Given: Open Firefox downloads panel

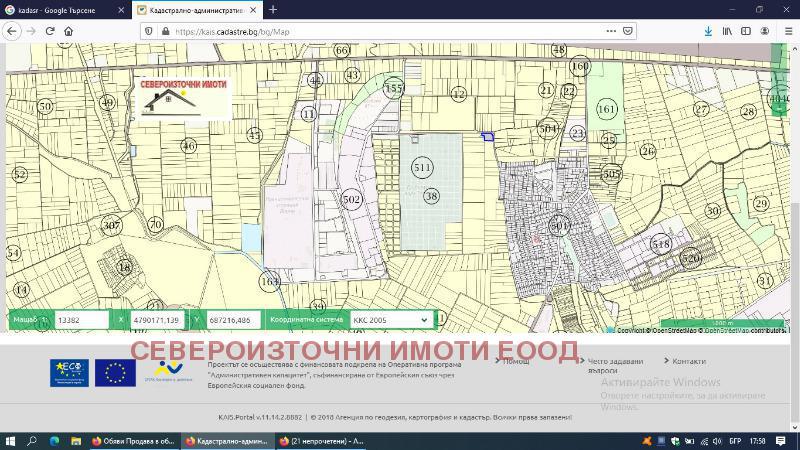Looking at the screenshot, I should [x=708, y=31].
